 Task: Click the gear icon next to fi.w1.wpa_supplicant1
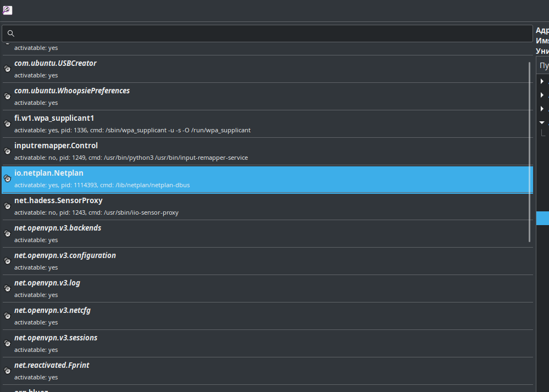(7, 124)
